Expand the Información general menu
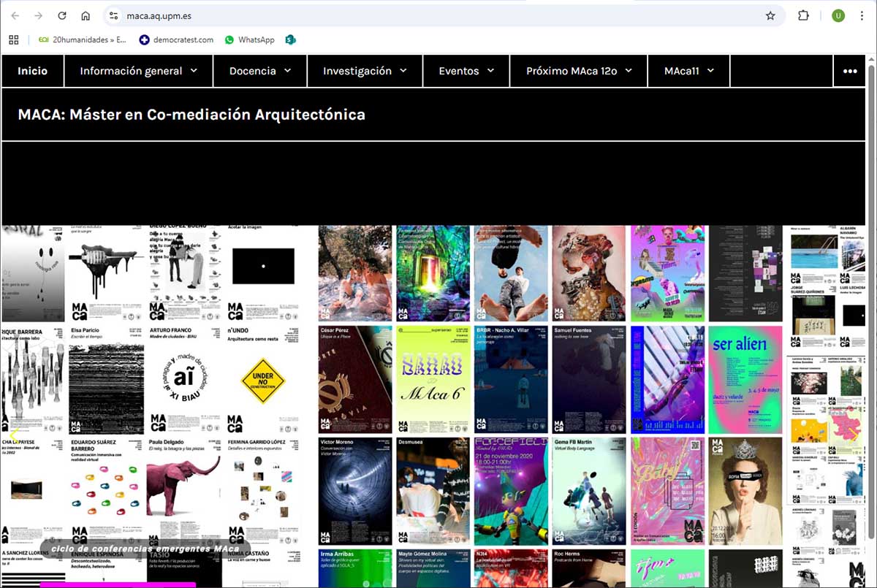 [138, 71]
